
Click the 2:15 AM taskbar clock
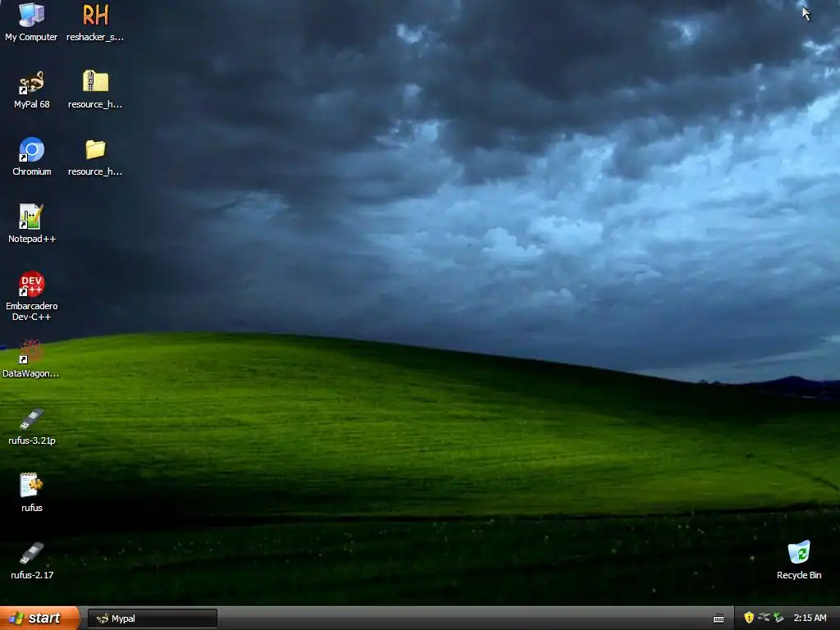pyautogui.click(x=810, y=619)
